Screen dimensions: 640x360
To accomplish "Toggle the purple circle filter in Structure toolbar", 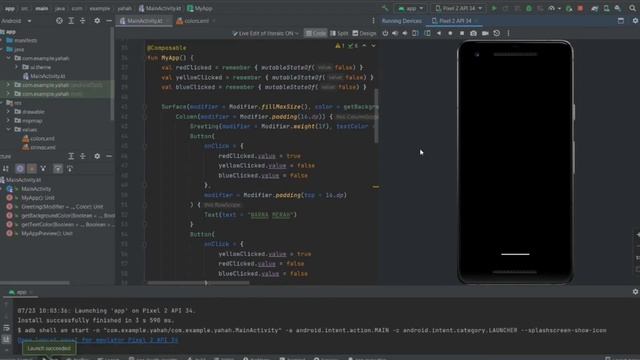I will (20, 168).
